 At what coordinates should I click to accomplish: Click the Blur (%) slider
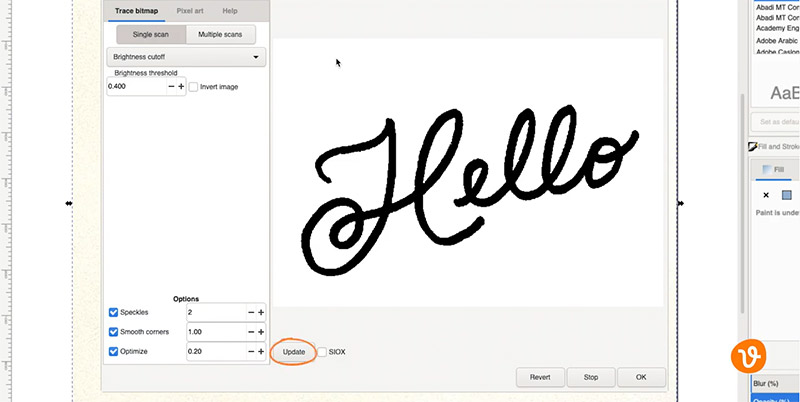776,384
